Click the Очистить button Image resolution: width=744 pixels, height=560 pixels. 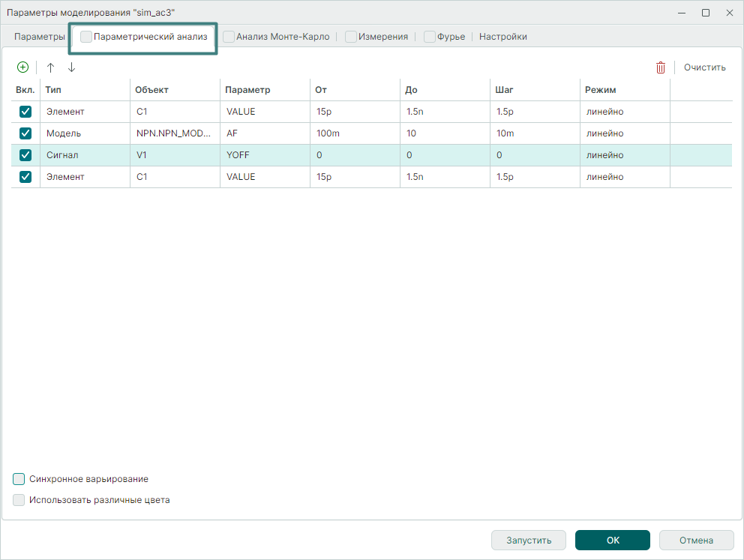pos(704,67)
